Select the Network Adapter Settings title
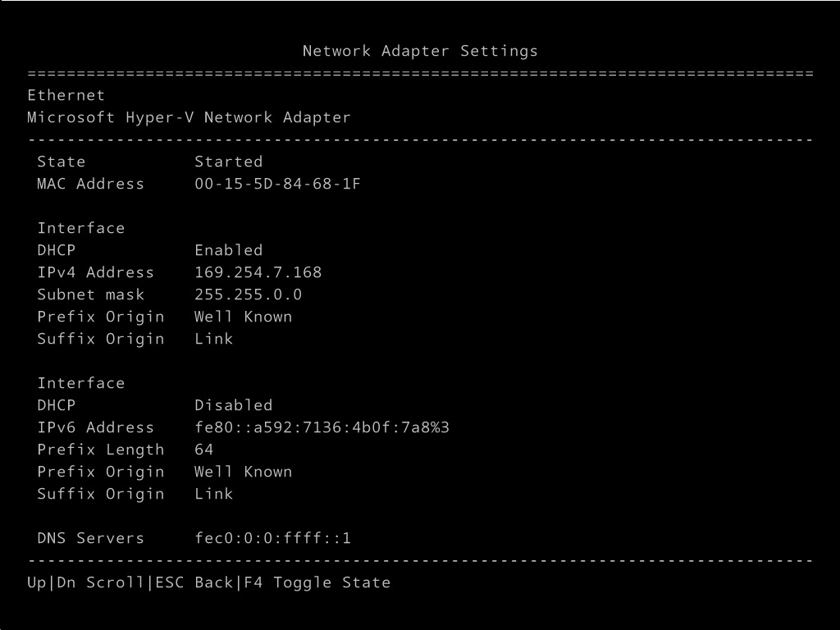The width and height of the screenshot is (840, 630). [x=420, y=51]
